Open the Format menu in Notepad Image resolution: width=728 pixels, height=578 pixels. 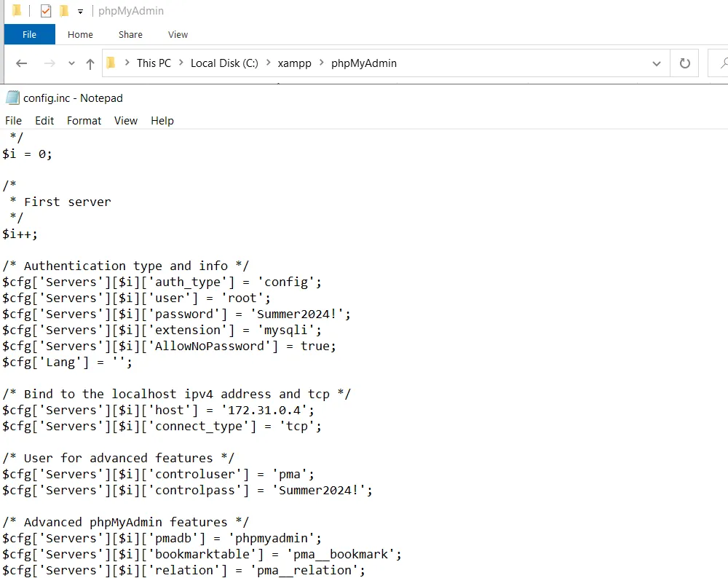pyautogui.click(x=84, y=121)
